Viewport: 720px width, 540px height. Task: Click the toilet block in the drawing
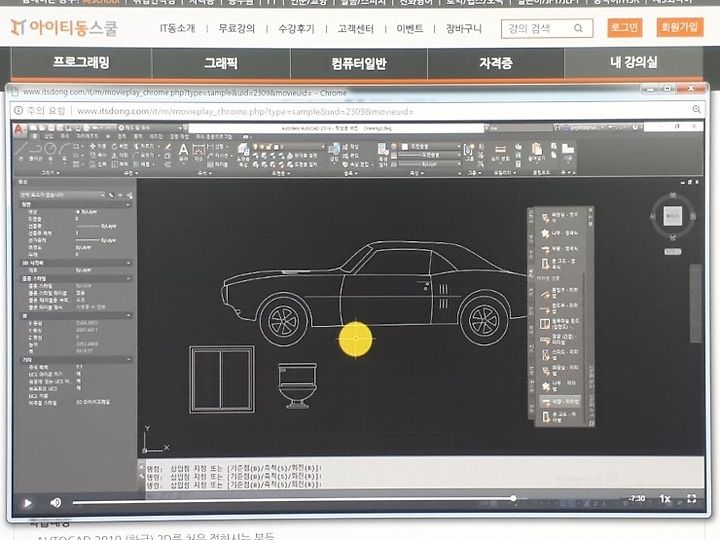(x=298, y=386)
